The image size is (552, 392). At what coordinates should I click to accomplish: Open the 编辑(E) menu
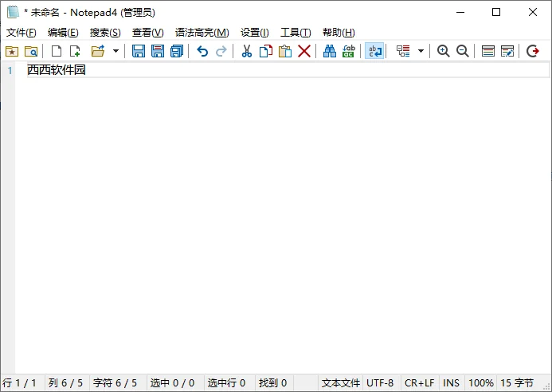click(63, 33)
